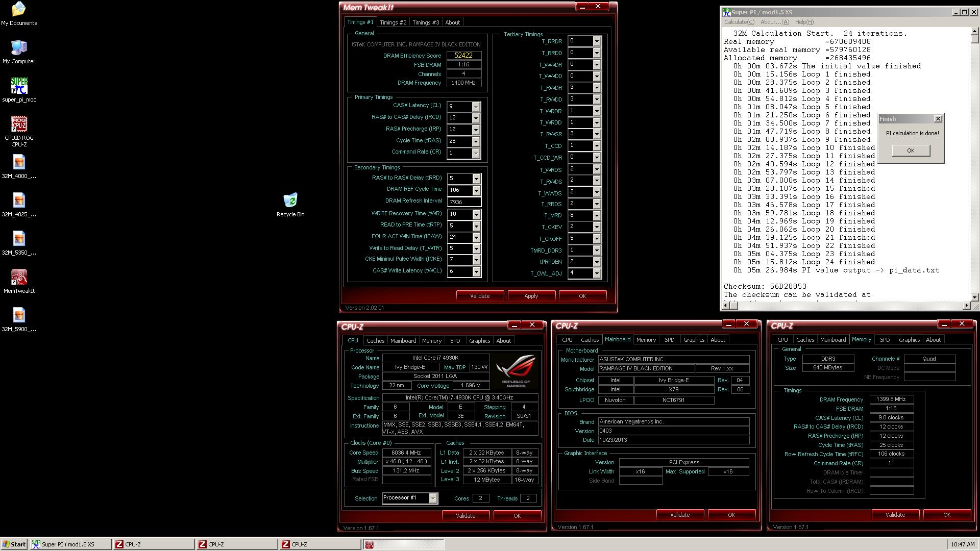
Task: Click Validate in Mem TweakIt
Action: point(480,296)
